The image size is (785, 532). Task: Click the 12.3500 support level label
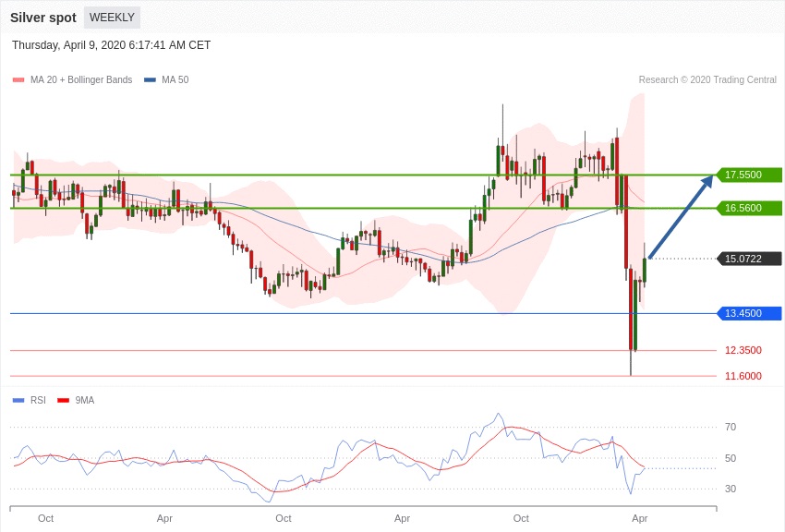tap(743, 350)
